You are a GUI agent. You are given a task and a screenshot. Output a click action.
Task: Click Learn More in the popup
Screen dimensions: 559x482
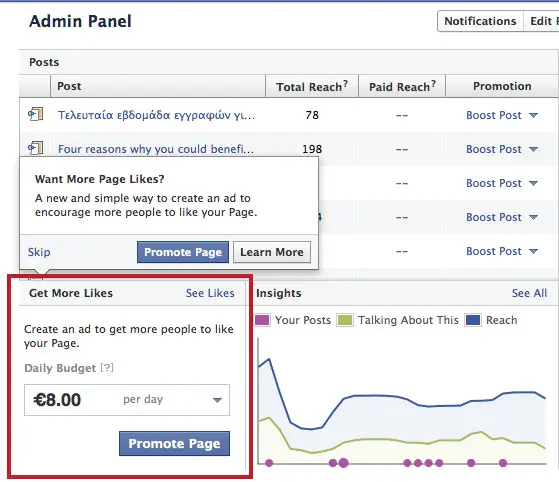(x=272, y=252)
